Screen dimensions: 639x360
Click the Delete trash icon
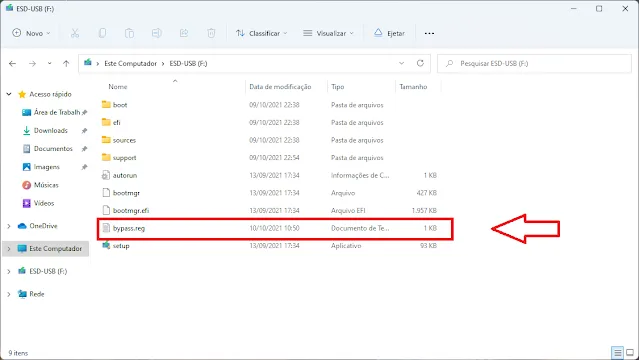(211, 33)
